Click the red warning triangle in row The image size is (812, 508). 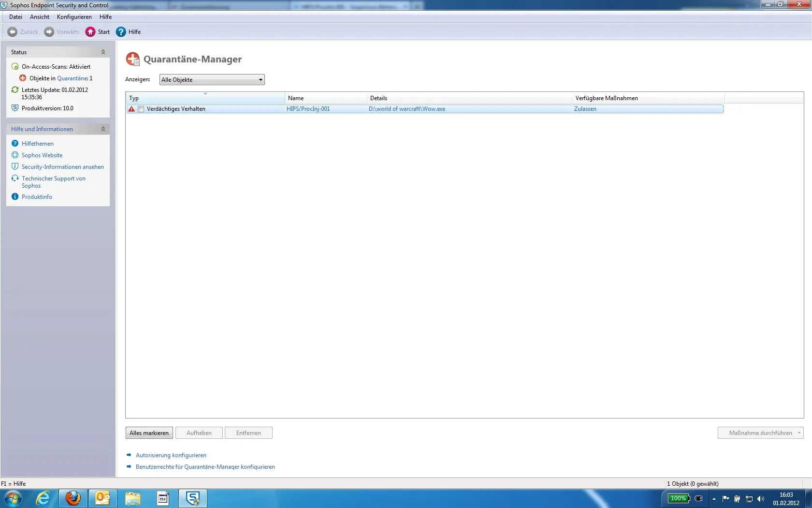pyautogui.click(x=131, y=109)
